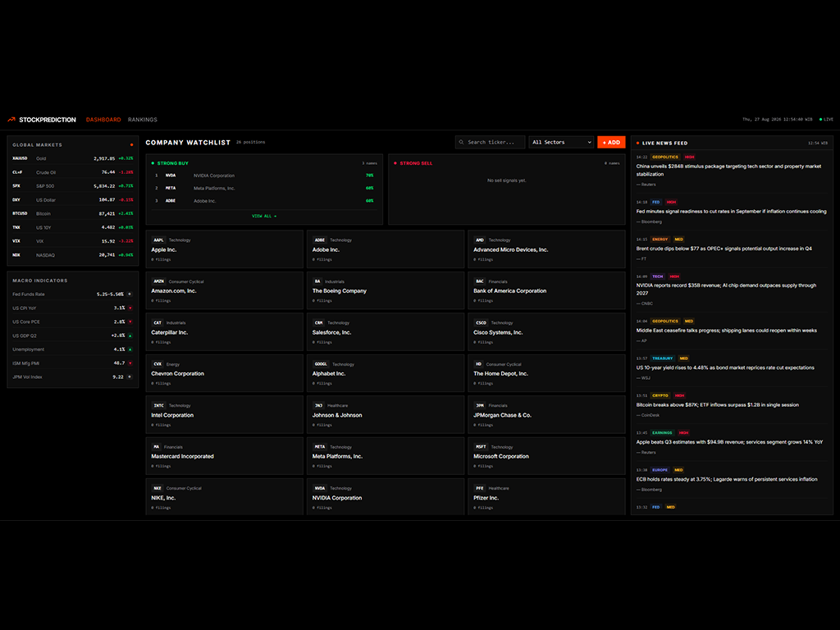The image size is (840, 630).
Task: Open the NVIDIA record $35B revenue headline
Action: (727, 290)
